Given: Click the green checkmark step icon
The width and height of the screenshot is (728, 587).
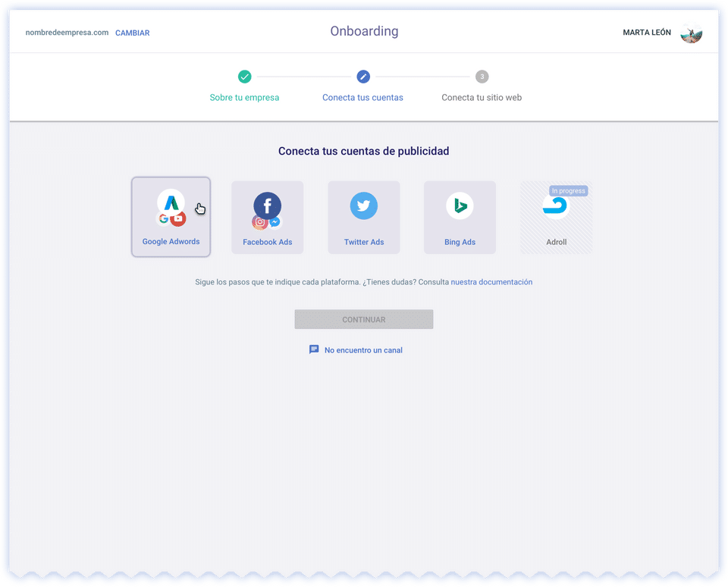Looking at the screenshot, I should [245, 77].
